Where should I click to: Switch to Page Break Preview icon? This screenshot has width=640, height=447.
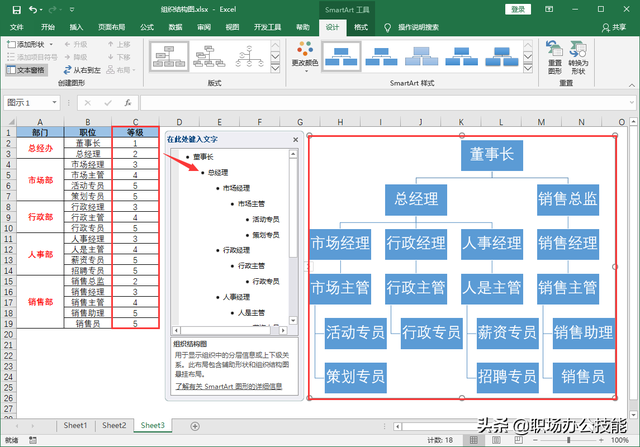[518, 440]
